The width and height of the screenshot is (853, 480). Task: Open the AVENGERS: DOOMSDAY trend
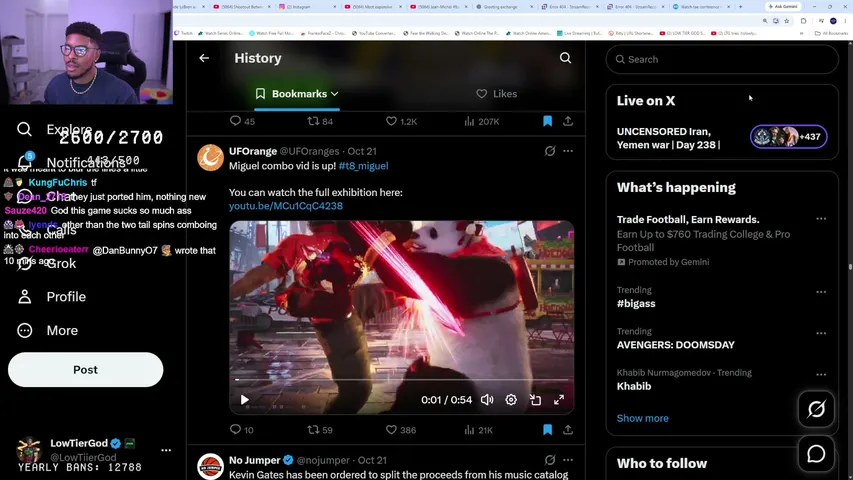click(x=676, y=345)
